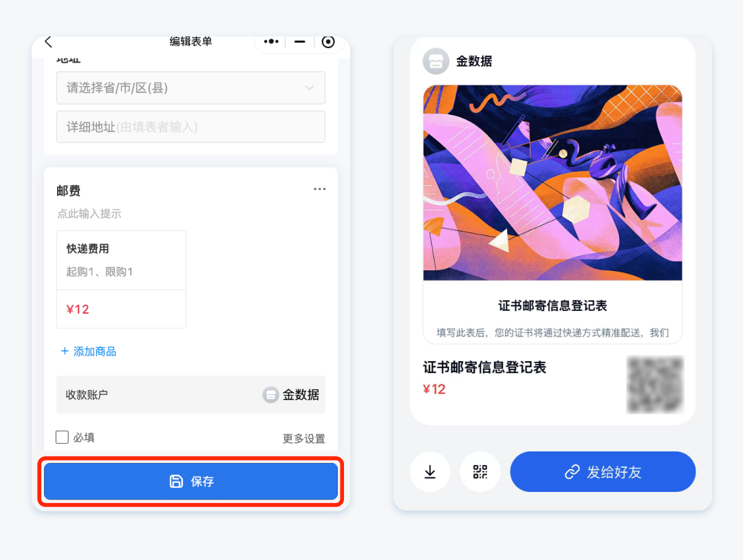
Task: Open 更多设置 for the 邮费 field
Action: click(304, 439)
